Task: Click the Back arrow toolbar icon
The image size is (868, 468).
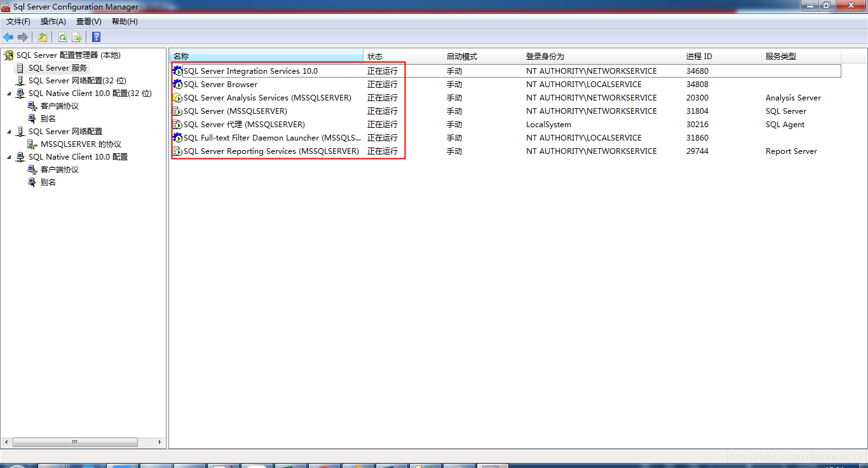Action: tap(8, 38)
